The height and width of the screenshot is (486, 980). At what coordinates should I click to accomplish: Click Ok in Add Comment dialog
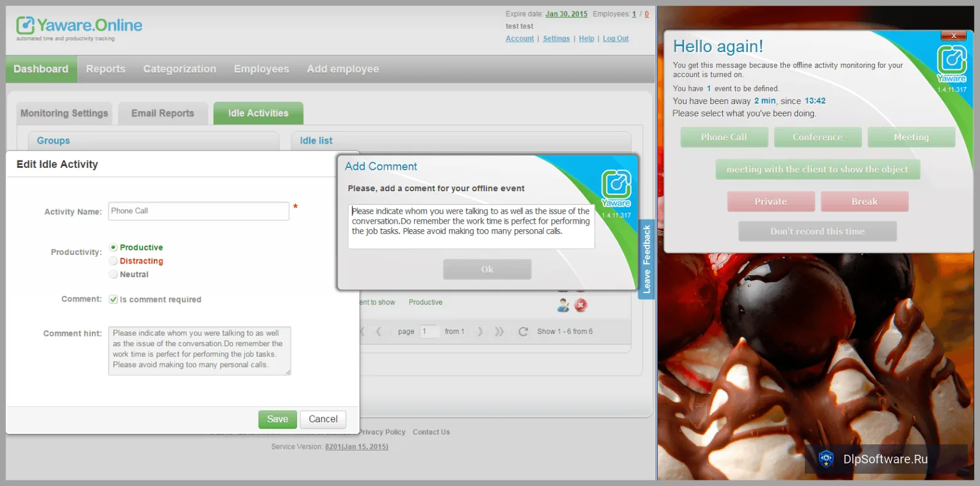[x=487, y=269]
